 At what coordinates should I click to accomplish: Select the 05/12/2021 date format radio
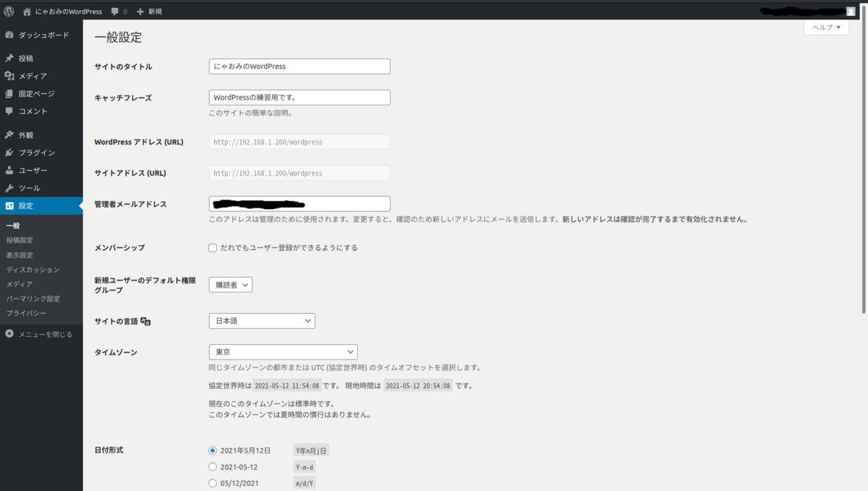click(x=213, y=483)
